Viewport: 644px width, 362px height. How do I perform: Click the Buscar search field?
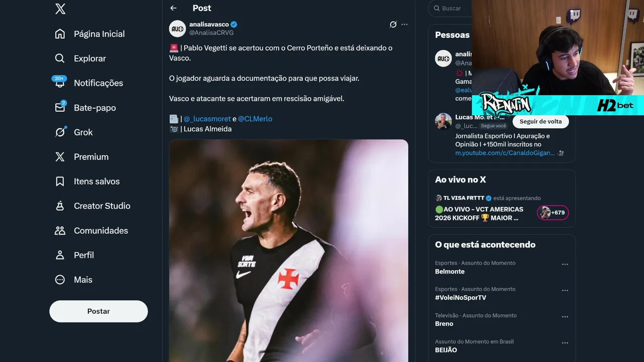point(450,8)
